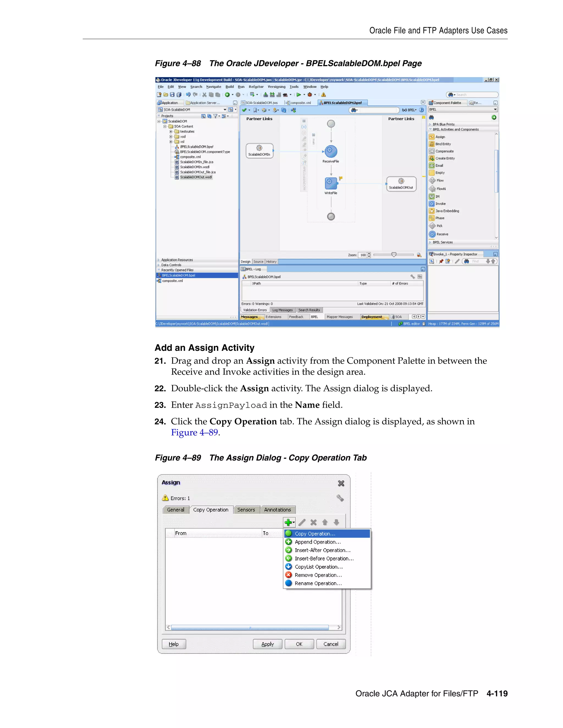Open the File menu
The height and width of the screenshot is (728, 563).
pos(161,87)
